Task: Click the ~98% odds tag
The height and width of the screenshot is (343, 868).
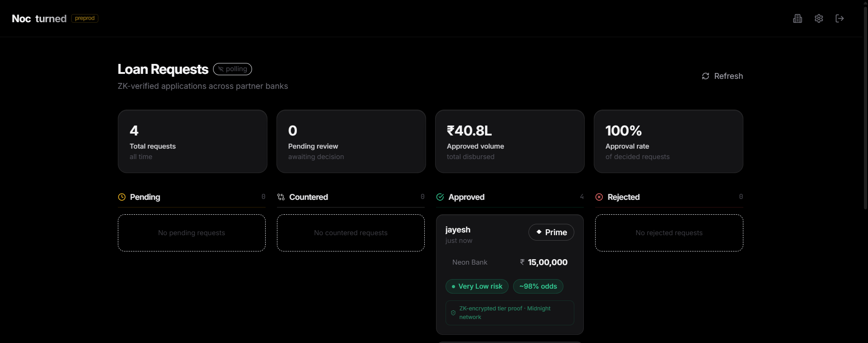Action: click(x=538, y=286)
